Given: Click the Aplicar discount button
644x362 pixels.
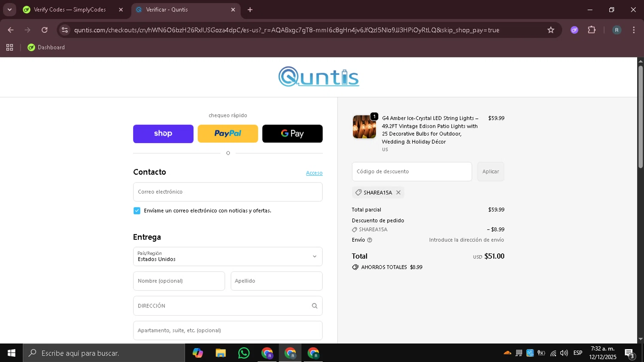Looking at the screenshot, I should click(491, 171).
